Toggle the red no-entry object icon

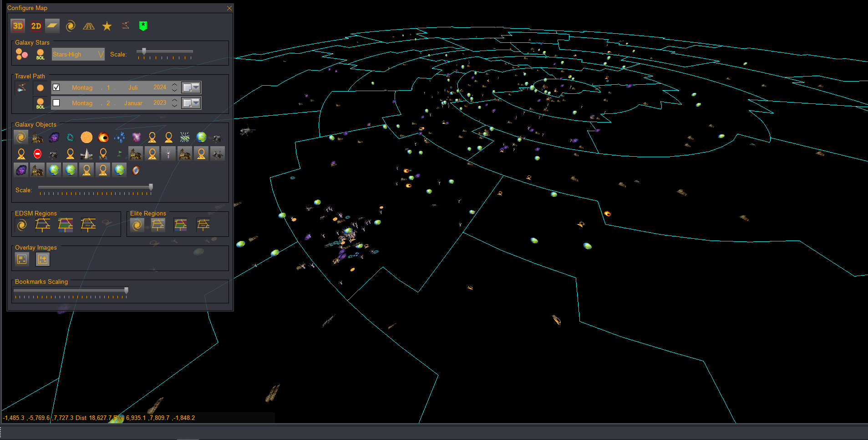click(37, 154)
